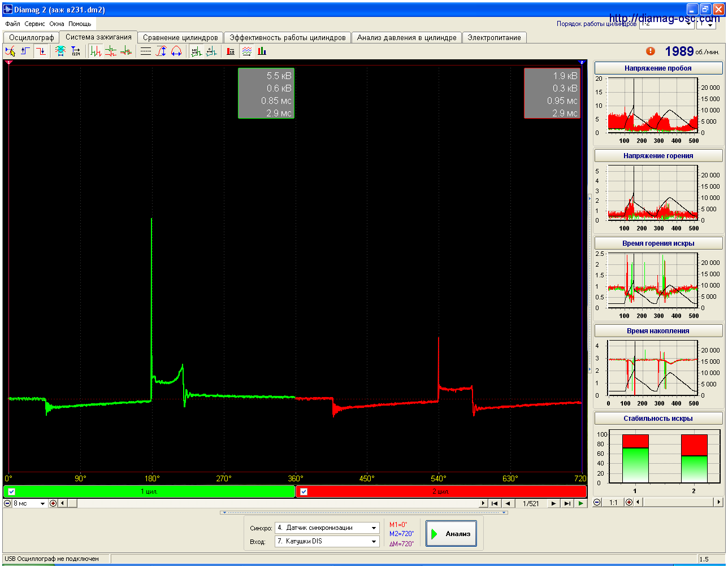728x566 pixels.
Task: Click Напряжение горения header button
Action: pos(658,155)
